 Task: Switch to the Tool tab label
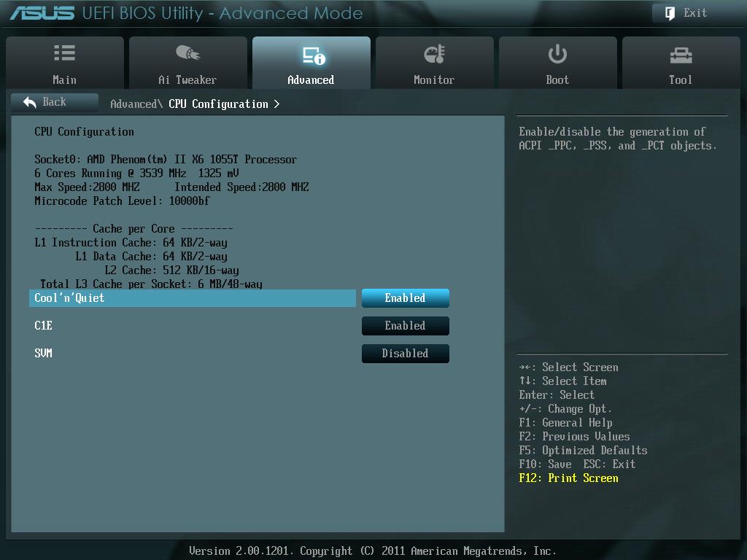coord(681,80)
